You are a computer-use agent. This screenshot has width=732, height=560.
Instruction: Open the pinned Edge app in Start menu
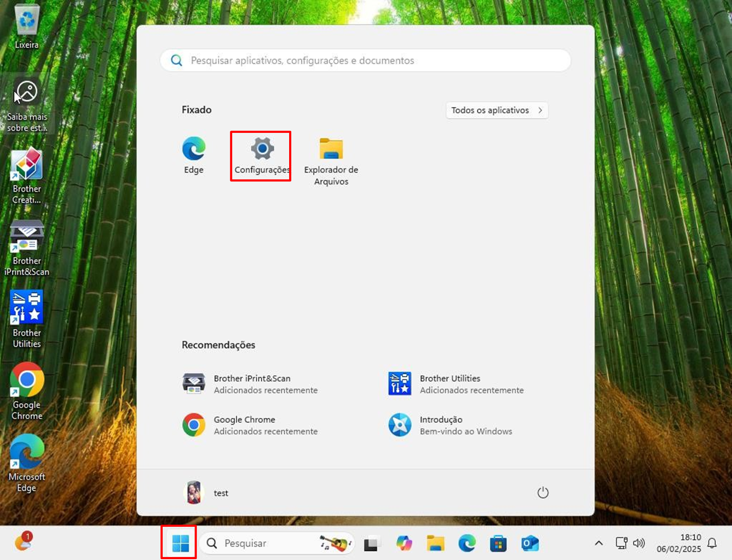click(194, 155)
